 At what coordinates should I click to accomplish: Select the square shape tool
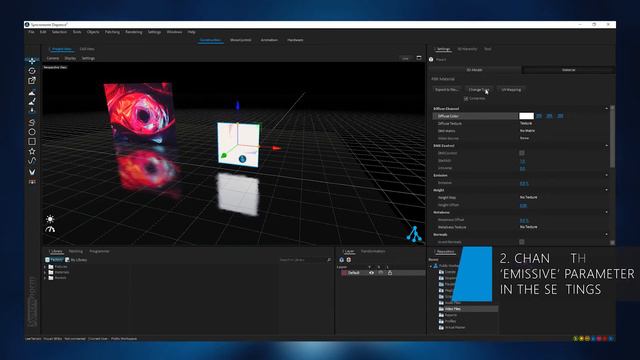tap(32, 142)
